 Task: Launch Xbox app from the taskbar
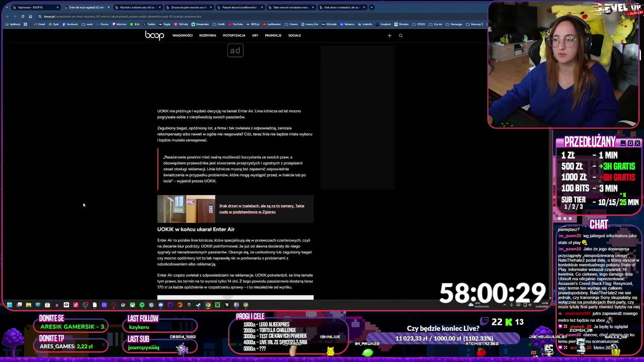133,305
